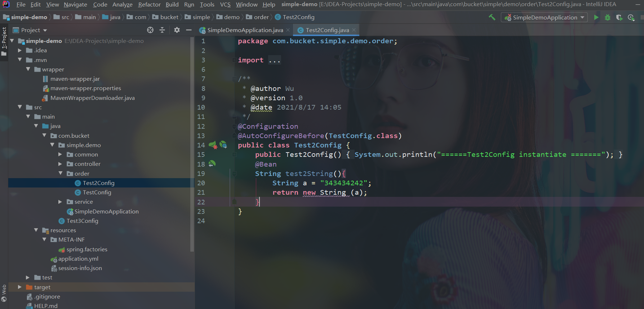Expand the controller package
The height and width of the screenshot is (309, 644).
click(60, 164)
